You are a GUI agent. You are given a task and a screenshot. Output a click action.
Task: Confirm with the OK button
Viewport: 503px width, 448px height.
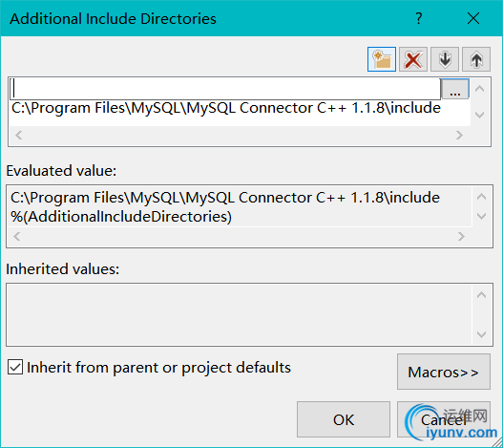click(344, 419)
